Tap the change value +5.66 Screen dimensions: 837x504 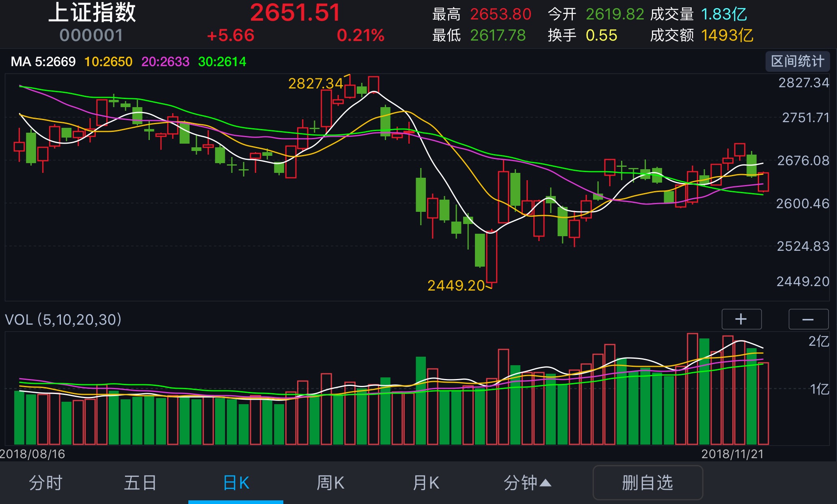pos(231,35)
